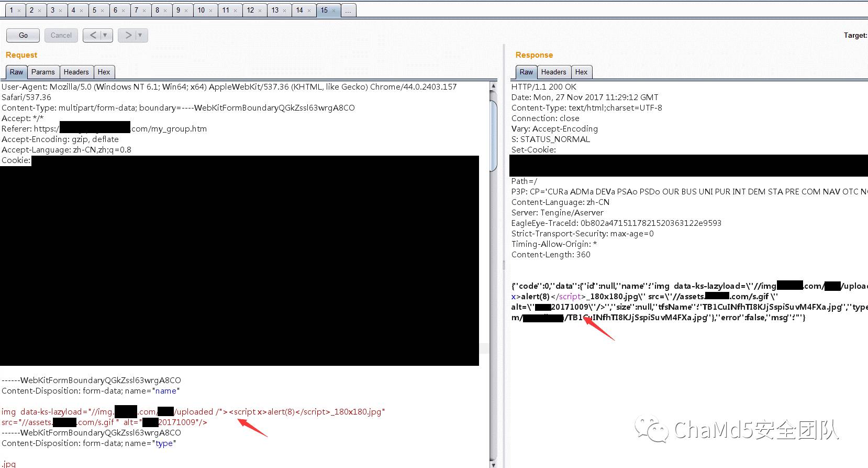Switch to Repeater tab 9

[183, 10]
